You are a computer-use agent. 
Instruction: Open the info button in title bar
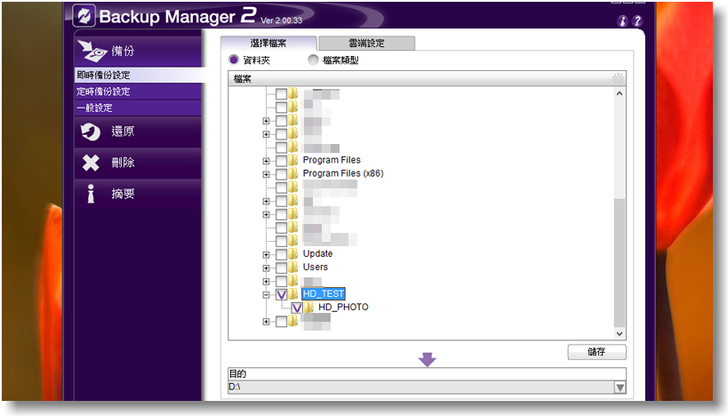click(x=622, y=21)
